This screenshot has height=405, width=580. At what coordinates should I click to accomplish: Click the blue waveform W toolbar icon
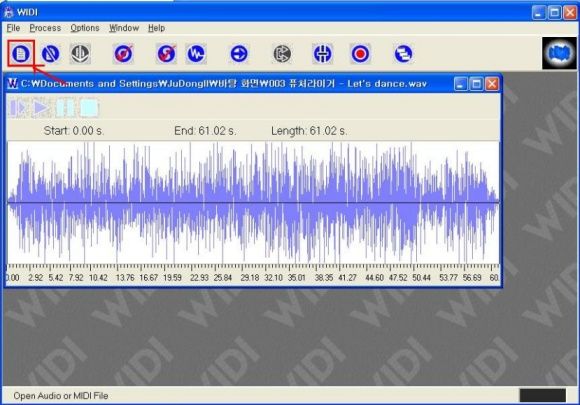[196, 54]
